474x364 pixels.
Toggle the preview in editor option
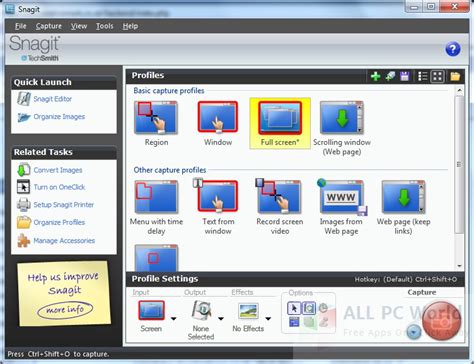tap(309, 308)
